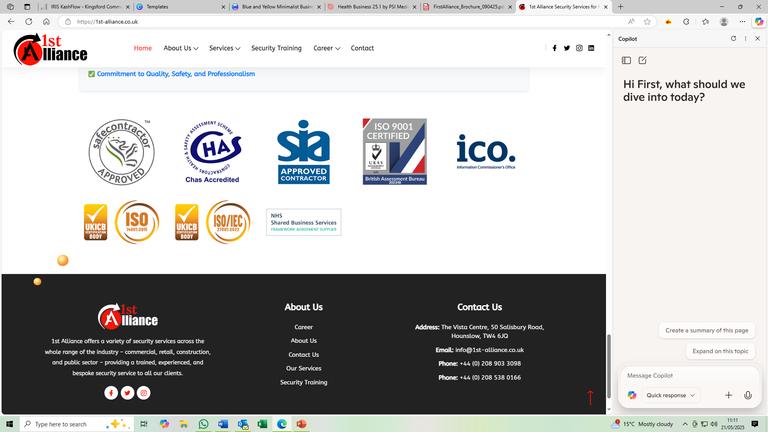The image size is (768, 432).
Task: Start new Copilot chat compose icon
Action: (x=643, y=60)
